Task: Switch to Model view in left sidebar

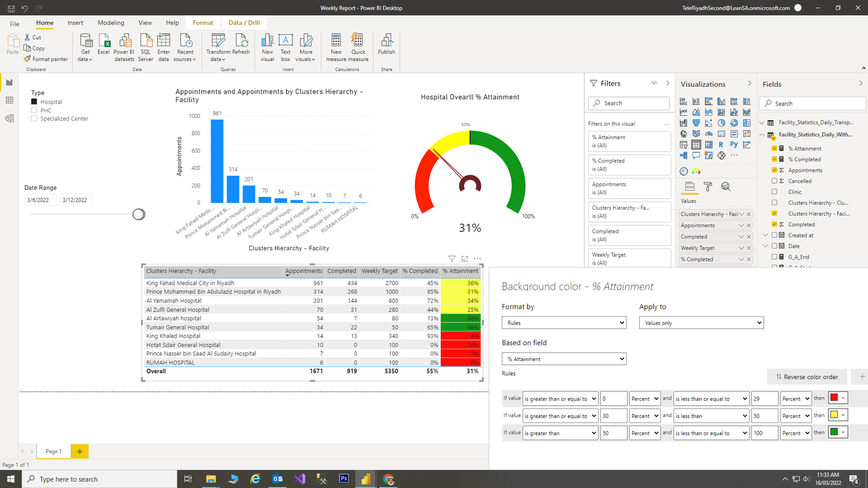Action: point(10,118)
